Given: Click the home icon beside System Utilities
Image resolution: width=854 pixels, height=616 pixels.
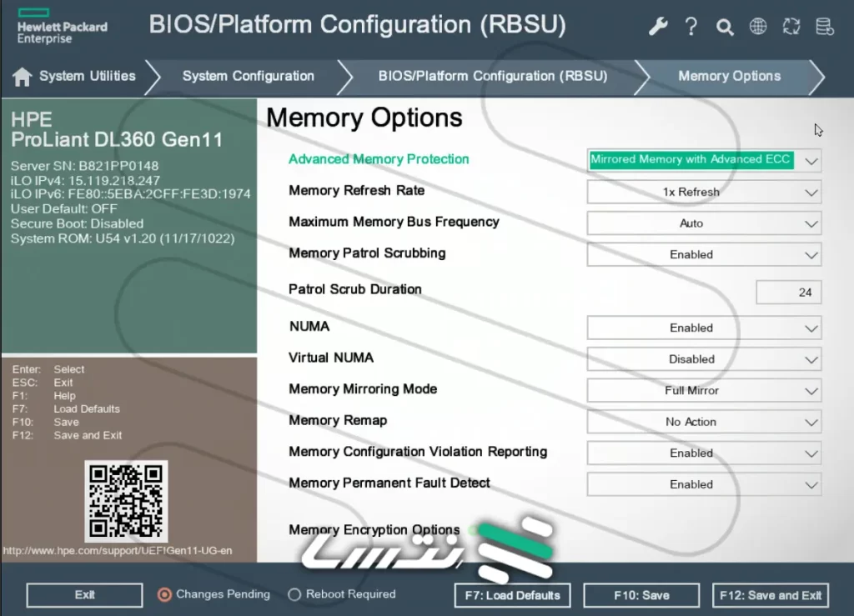Looking at the screenshot, I should point(23,77).
